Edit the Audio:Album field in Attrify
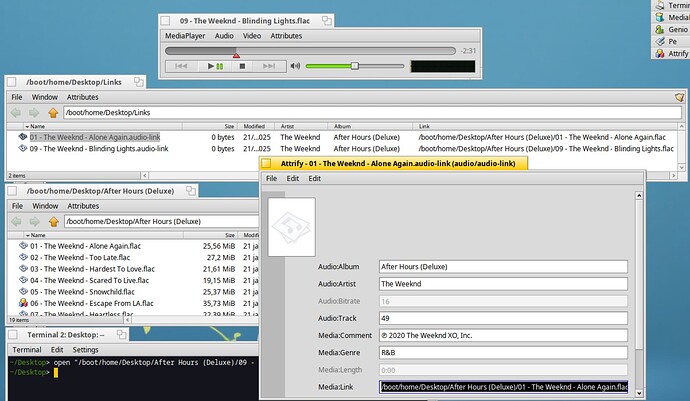 pos(503,267)
